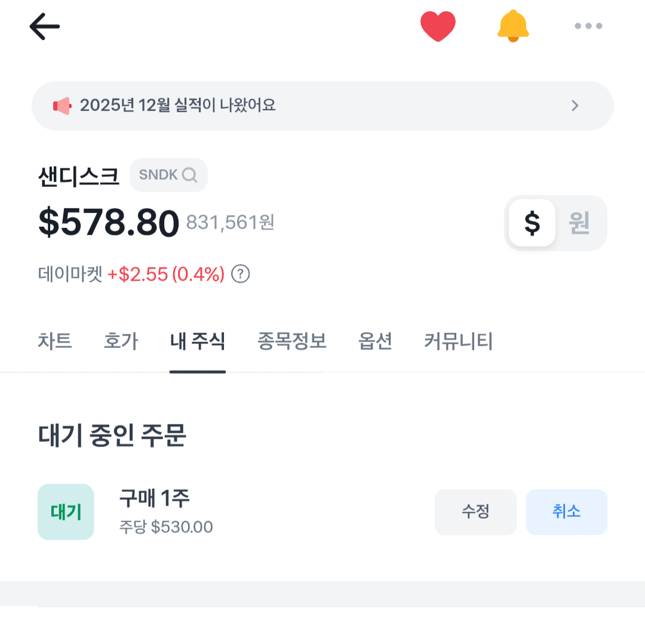Tap the back arrow icon

click(45, 27)
